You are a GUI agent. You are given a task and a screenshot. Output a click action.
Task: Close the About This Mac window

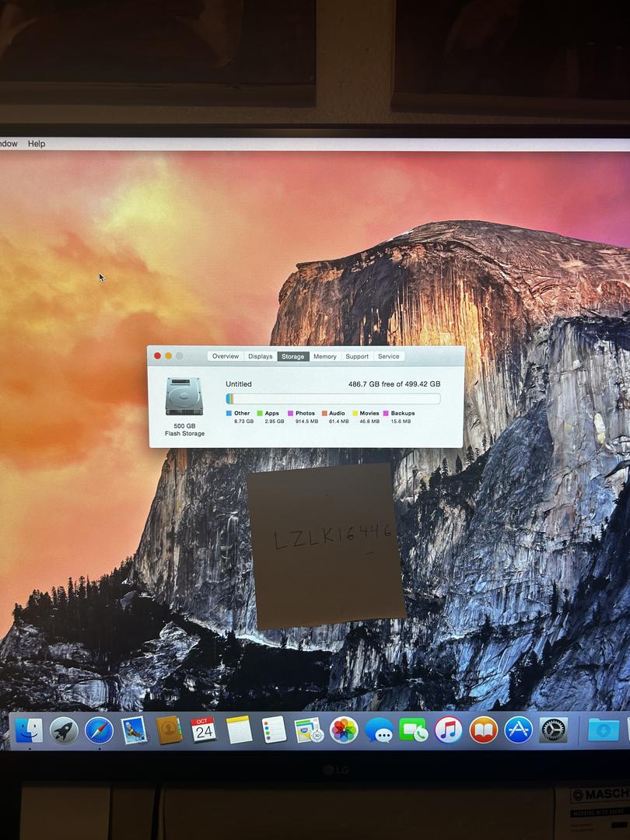[x=157, y=355]
